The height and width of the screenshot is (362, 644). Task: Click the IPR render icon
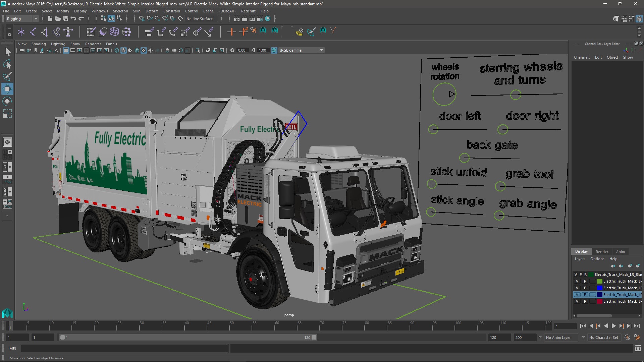coord(252,19)
